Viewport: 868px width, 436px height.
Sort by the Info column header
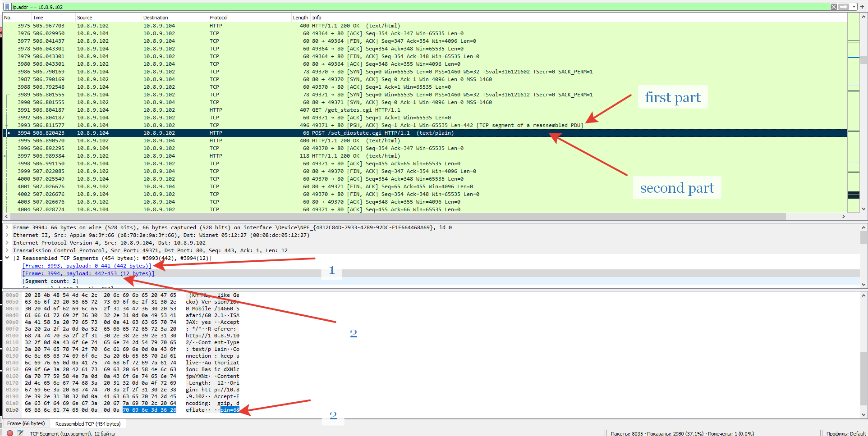click(579, 18)
